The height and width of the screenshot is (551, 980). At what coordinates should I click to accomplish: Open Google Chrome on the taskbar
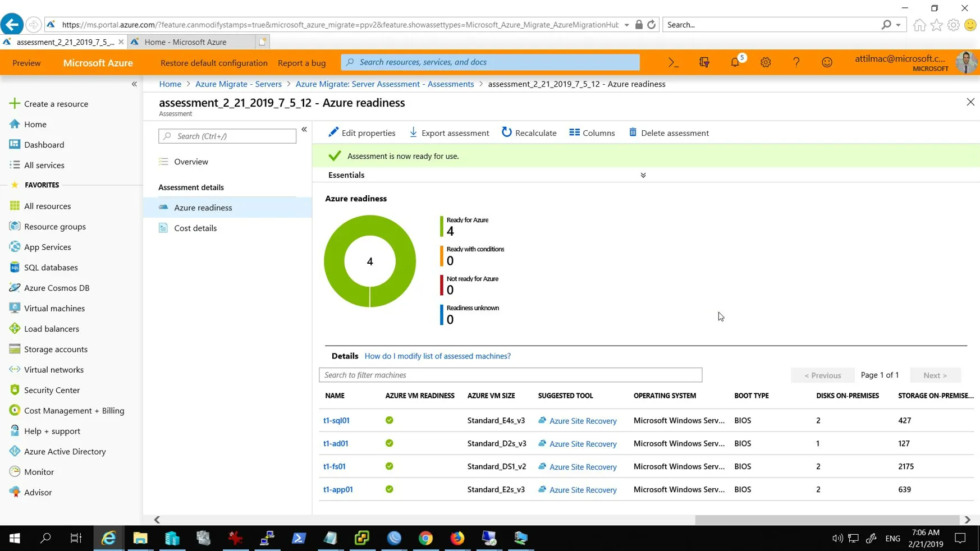point(426,538)
